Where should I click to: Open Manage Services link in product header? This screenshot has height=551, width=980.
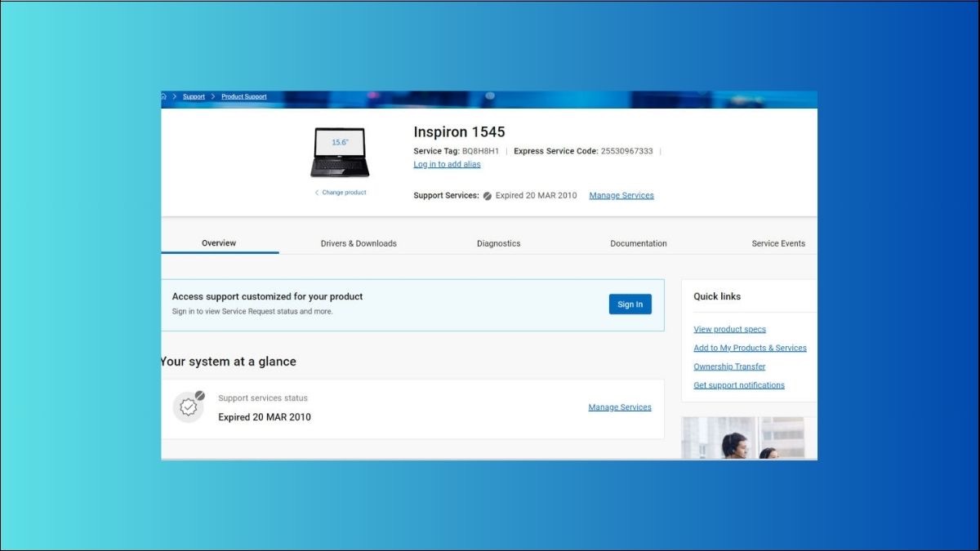[x=621, y=195]
